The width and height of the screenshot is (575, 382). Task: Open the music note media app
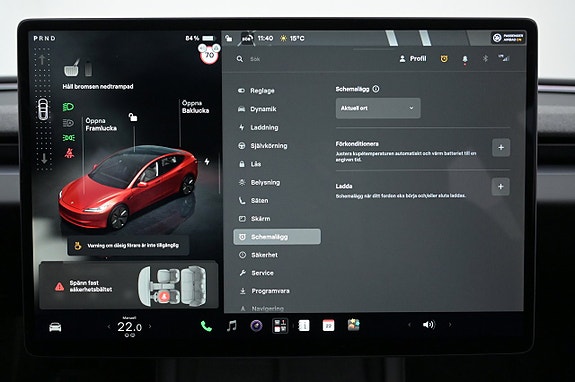(x=231, y=326)
